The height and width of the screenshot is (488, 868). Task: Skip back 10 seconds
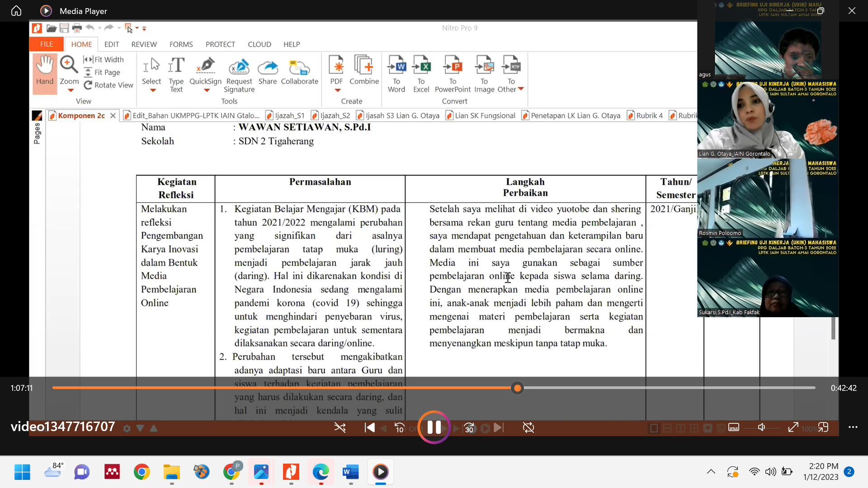point(400,427)
